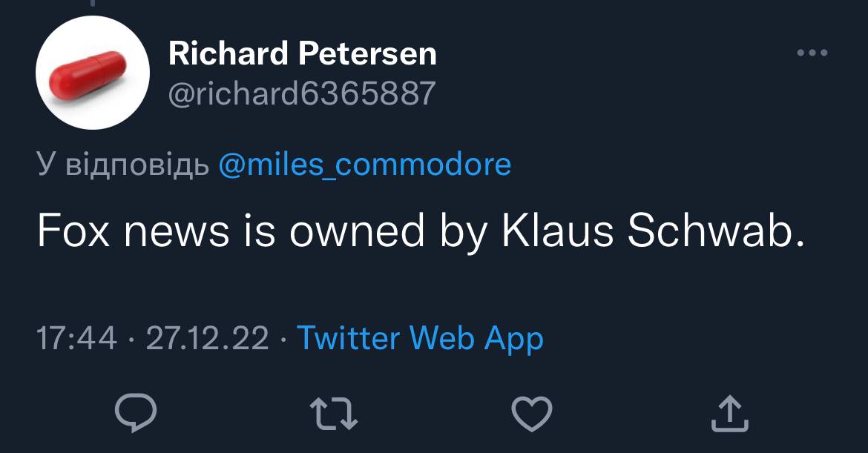This screenshot has height=453, width=868.
Task: Click the word "App" in source label
Action: click(x=514, y=339)
